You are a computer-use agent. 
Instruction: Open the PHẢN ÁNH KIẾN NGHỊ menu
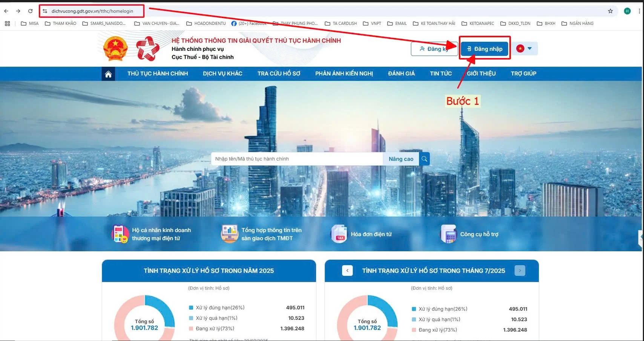344,74
